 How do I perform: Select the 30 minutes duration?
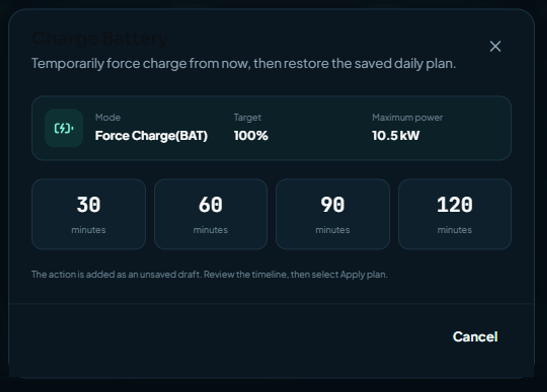click(x=89, y=214)
